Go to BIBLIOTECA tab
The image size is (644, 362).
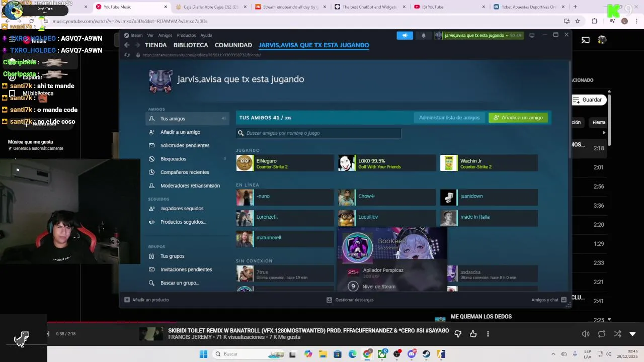coord(191,45)
